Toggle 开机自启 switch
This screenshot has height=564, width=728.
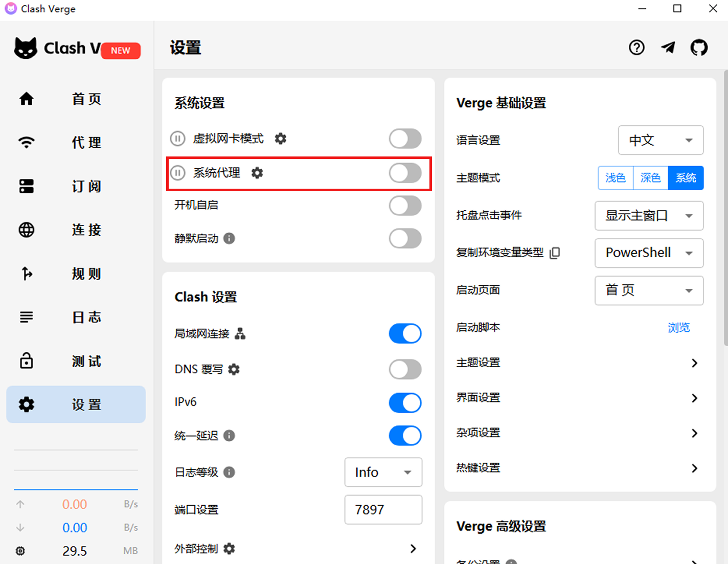click(x=405, y=206)
